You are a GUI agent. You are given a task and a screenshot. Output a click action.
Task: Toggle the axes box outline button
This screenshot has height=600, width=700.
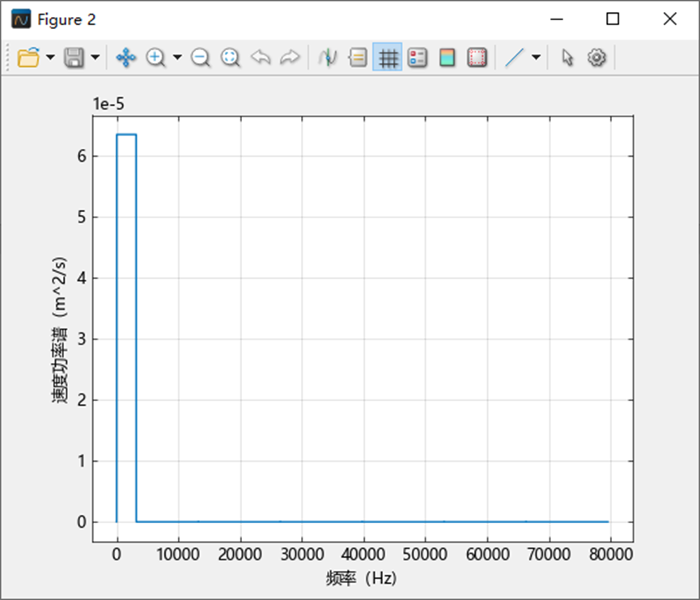coord(477,57)
